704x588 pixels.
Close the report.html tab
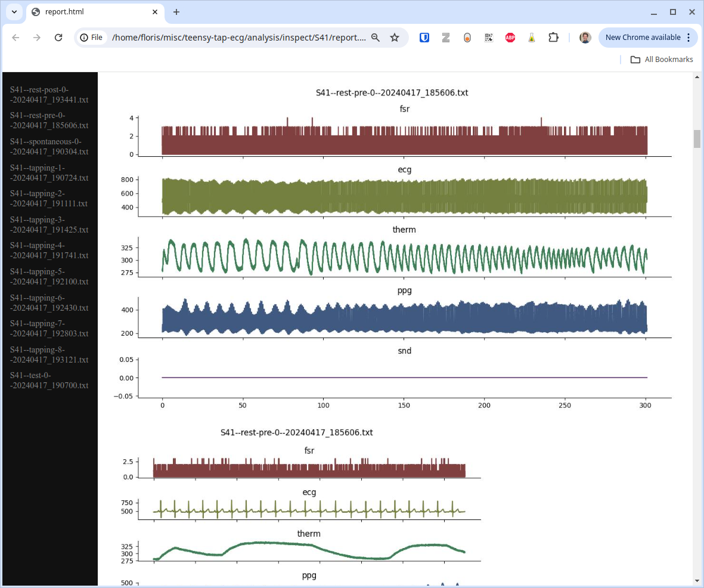click(x=155, y=12)
